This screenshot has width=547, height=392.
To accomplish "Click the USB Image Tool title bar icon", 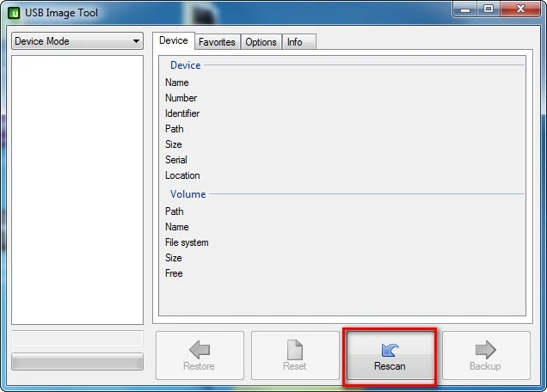I will pyautogui.click(x=14, y=13).
